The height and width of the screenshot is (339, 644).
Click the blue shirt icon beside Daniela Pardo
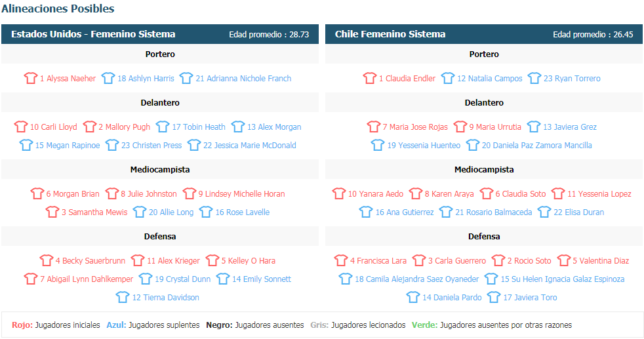coord(413,297)
